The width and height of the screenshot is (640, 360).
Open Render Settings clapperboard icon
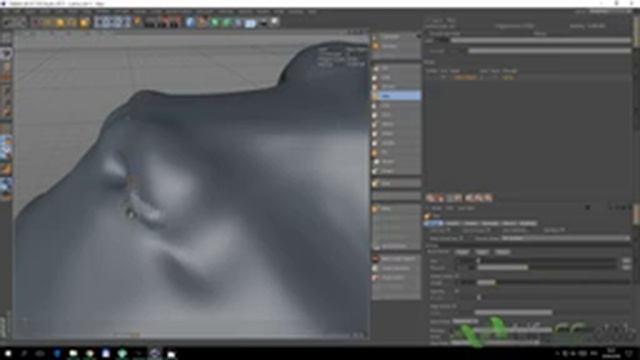coord(175,22)
